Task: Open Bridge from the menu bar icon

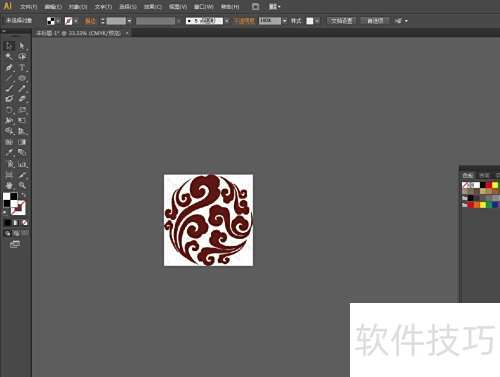Action: click(255, 7)
